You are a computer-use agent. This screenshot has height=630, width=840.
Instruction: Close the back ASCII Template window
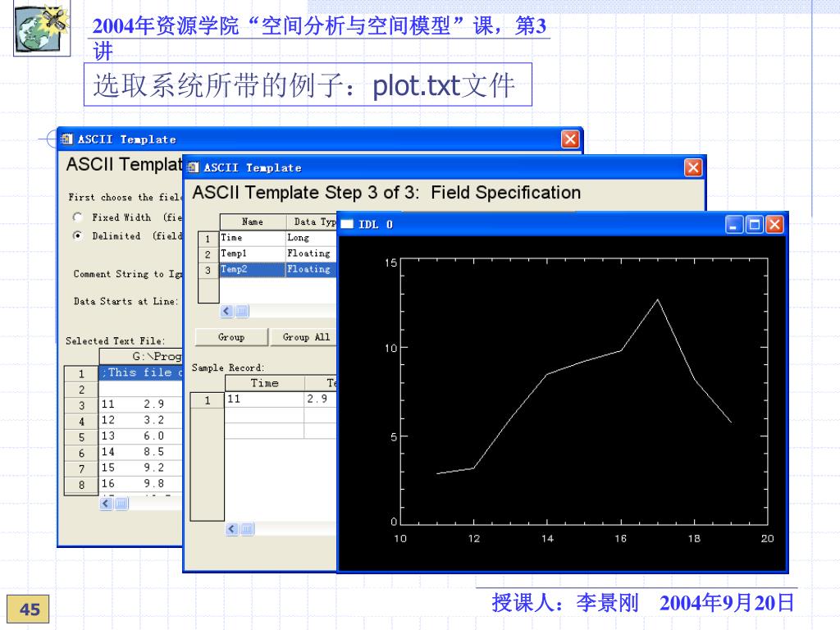(x=570, y=139)
